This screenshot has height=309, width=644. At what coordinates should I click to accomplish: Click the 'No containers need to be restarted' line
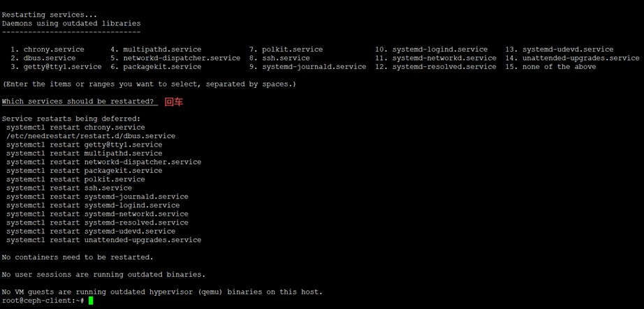[x=78, y=257]
